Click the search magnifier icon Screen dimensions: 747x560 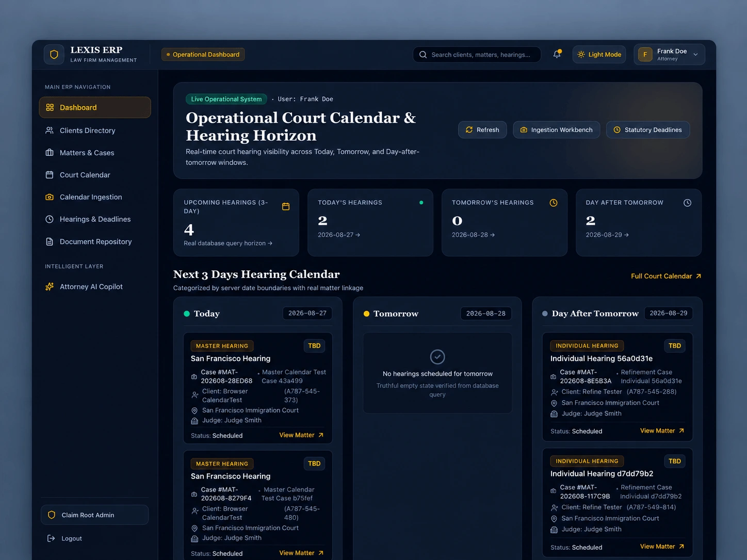coord(423,55)
